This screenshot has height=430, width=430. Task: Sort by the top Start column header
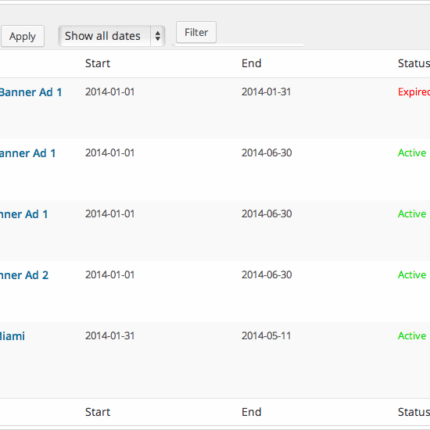click(x=97, y=63)
